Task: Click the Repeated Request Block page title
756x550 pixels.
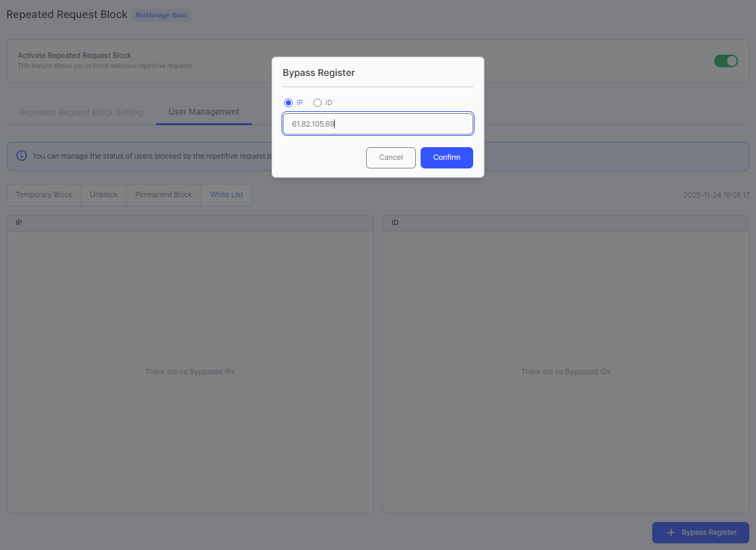Action: point(66,14)
